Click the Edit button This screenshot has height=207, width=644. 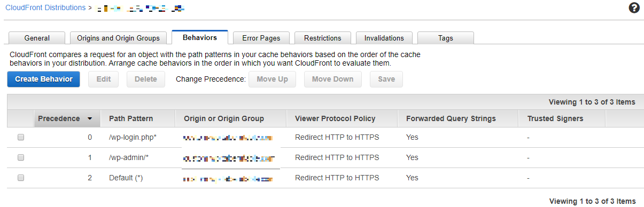click(103, 79)
